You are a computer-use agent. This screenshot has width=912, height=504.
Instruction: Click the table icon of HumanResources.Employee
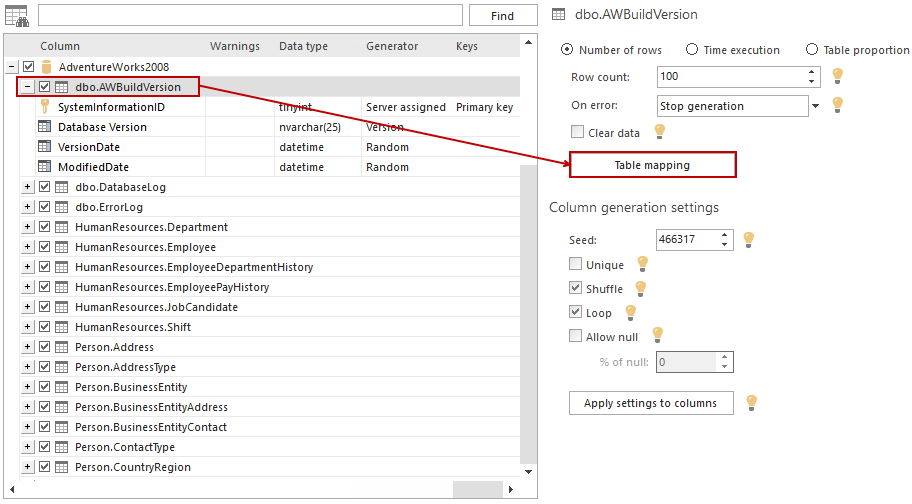[61, 247]
